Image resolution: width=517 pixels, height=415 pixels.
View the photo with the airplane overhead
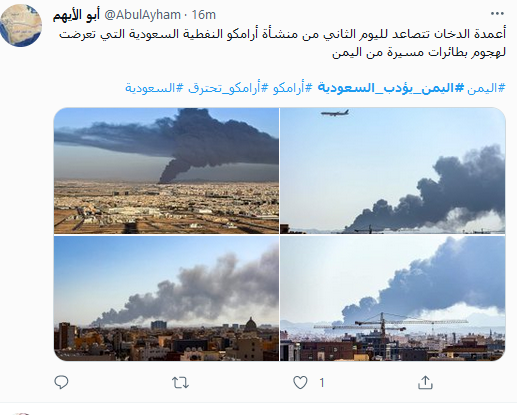(393, 171)
